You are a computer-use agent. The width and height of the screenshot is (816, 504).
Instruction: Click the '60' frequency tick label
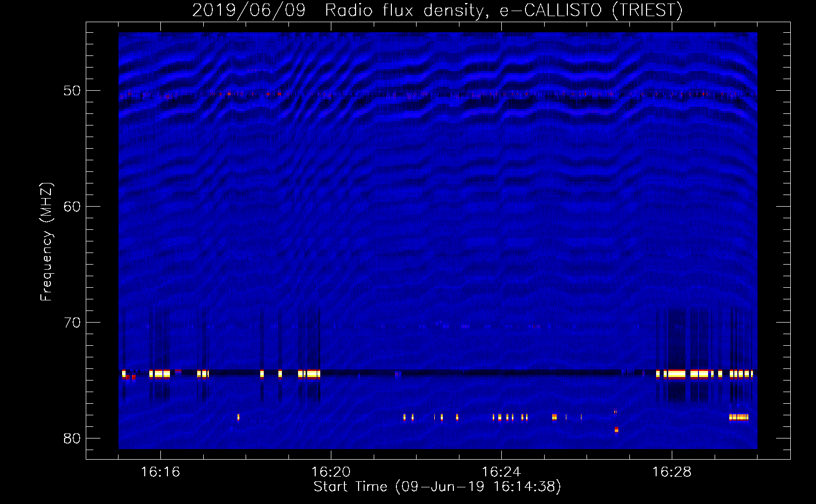(72, 207)
